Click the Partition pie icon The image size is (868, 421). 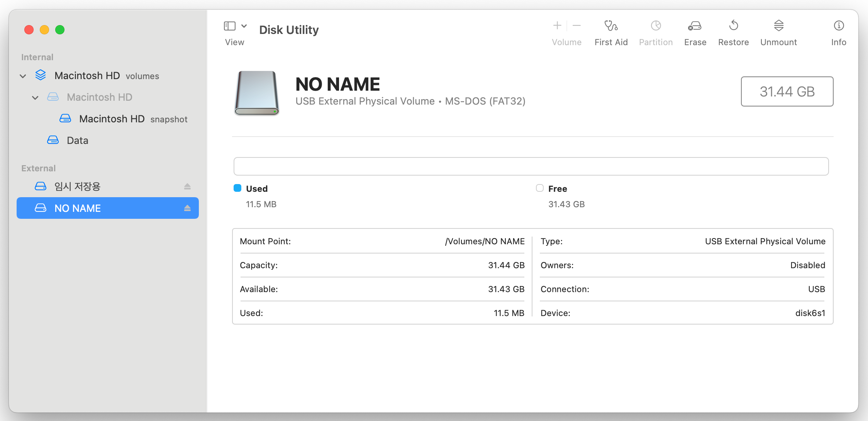click(656, 26)
